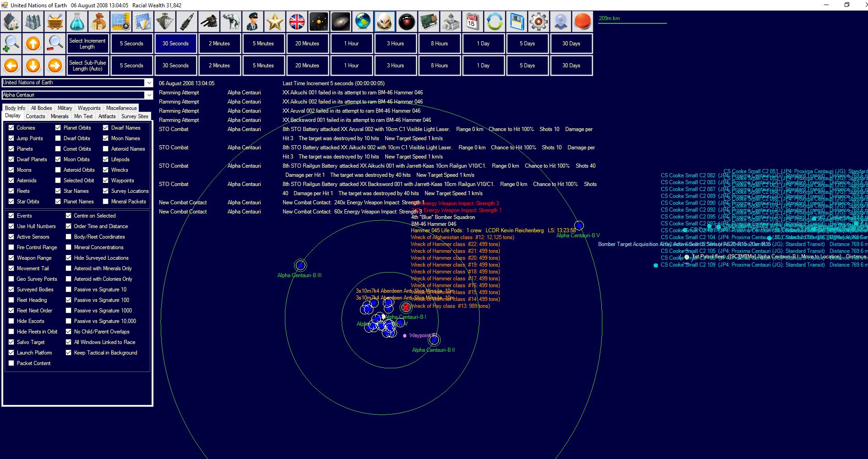Screen dimensions: 868x459
Task: Open the Survey Sites tab
Action: pyautogui.click(x=135, y=116)
